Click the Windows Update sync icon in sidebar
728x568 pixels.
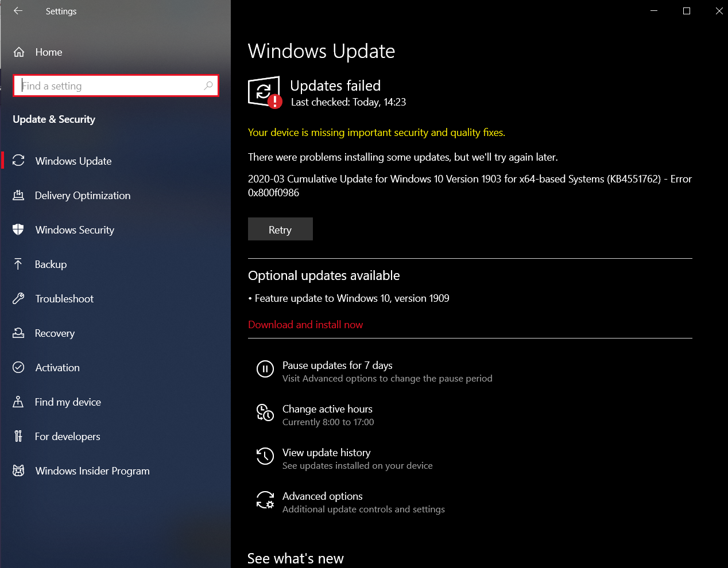(x=18, y=161)
